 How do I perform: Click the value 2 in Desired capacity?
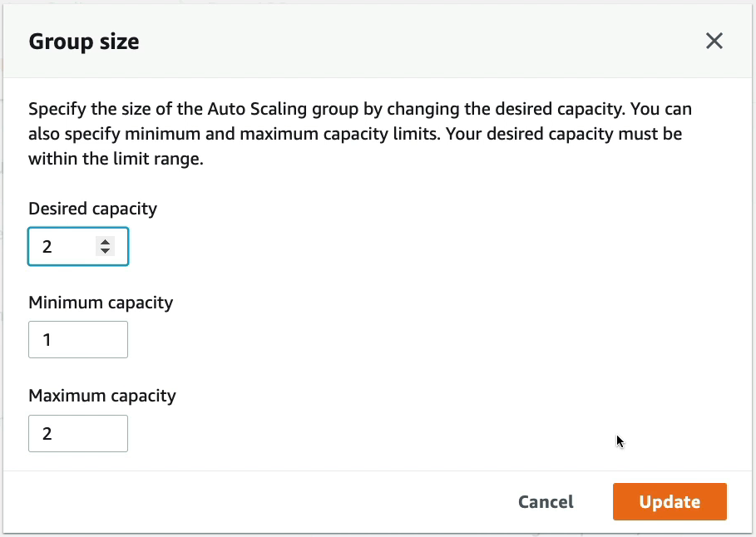click(47, 247)
